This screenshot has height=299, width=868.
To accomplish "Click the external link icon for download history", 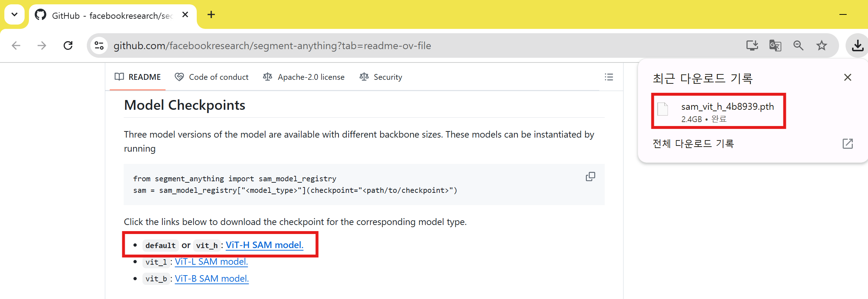I will pos(847,144).
